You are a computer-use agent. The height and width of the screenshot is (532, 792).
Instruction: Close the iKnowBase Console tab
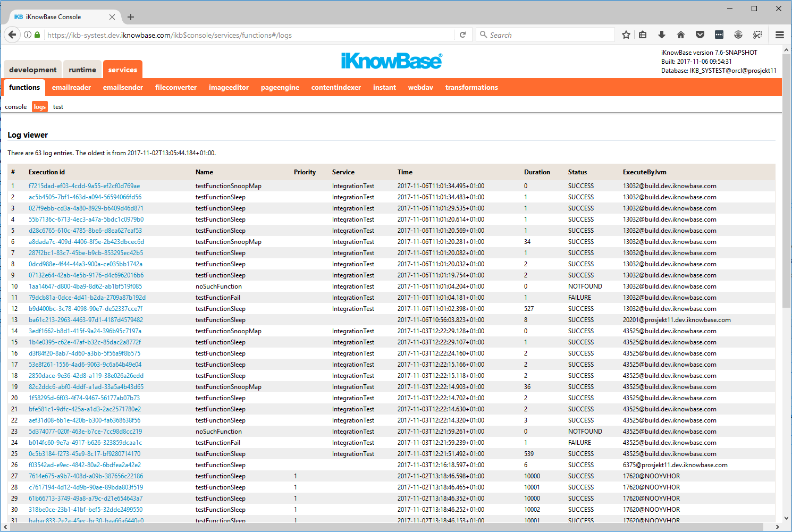tap(112, 17)
